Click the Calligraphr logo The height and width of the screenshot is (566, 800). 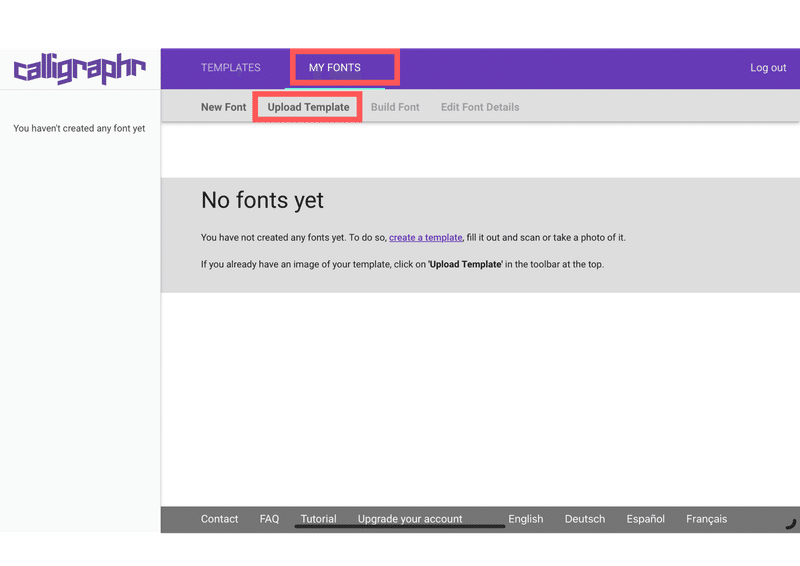point(80,68)
